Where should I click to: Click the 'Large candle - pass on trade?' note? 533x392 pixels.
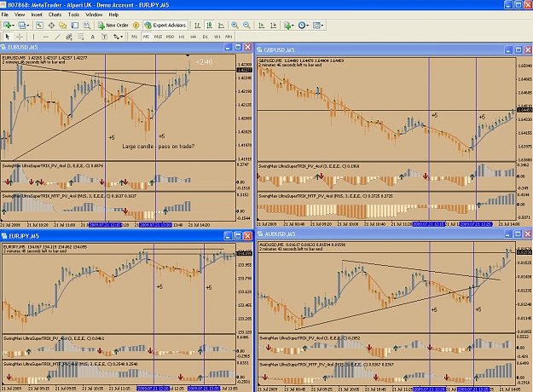click(158, 146)
